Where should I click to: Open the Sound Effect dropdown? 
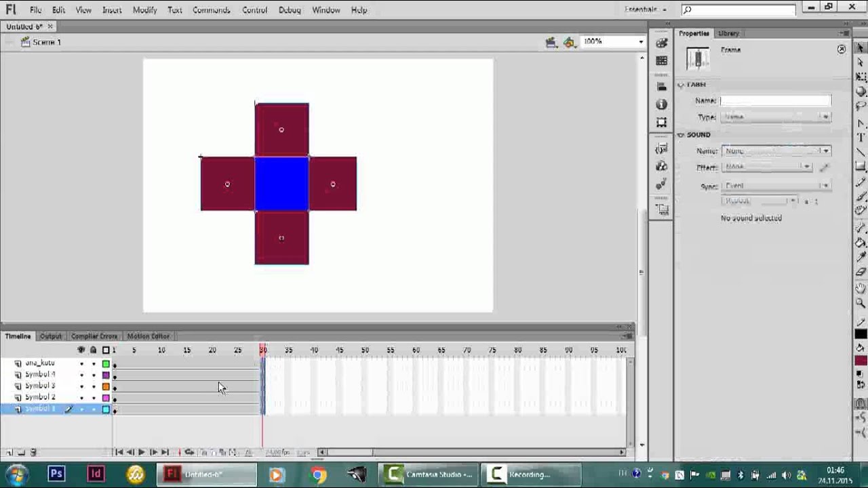767,167
